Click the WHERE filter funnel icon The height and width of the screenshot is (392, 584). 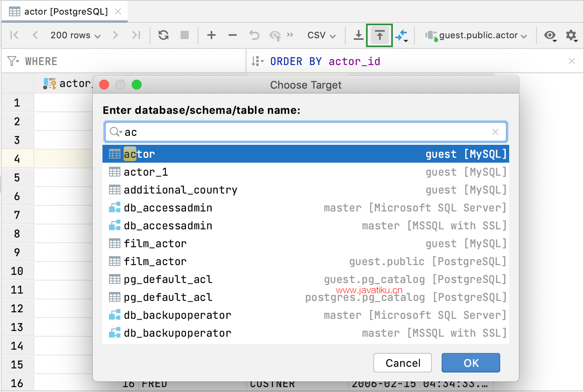click(13, 61)
